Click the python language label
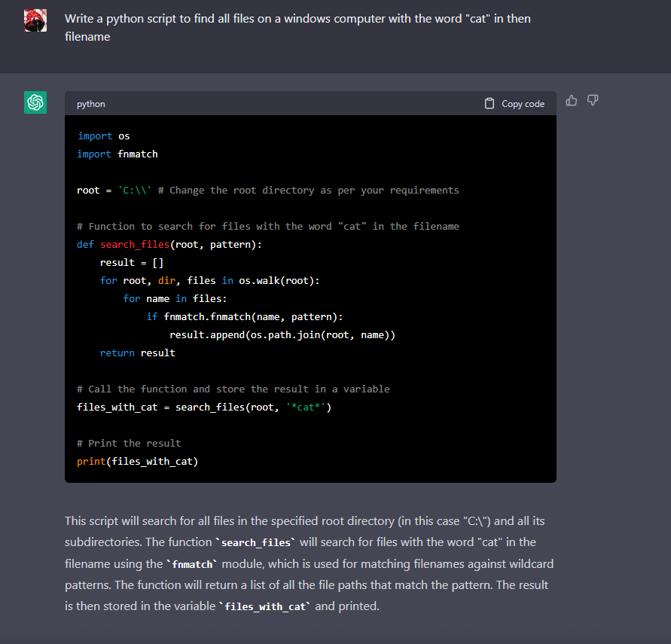The width and height of the screenshot is (671, 644). click(91, 104)
